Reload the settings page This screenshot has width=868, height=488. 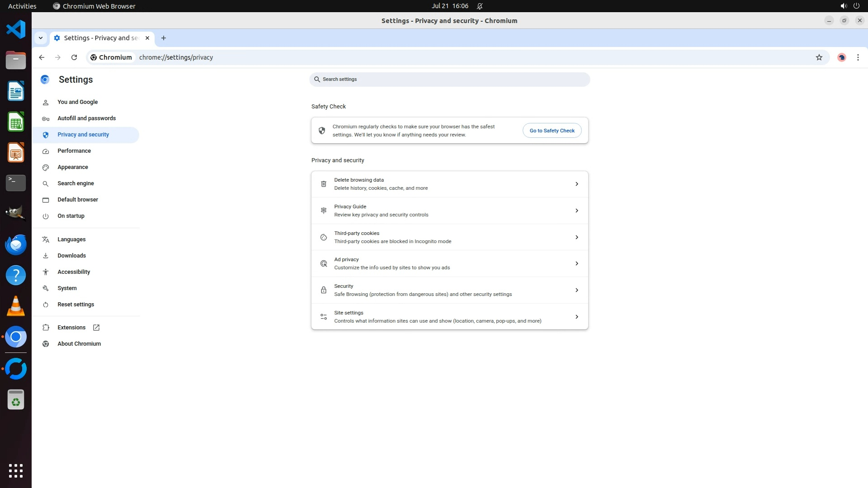point(74,57)
